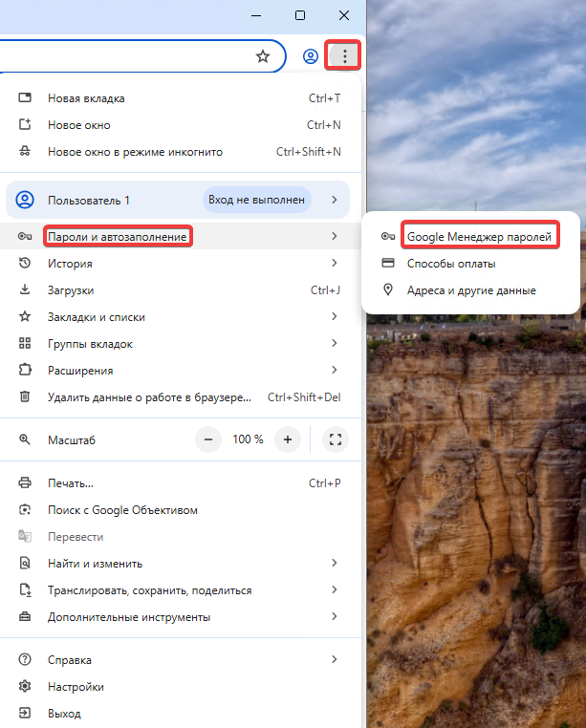Click the three-dot Chrome menu button
The height and width of the screenshot is (728, 586).
click(x=344, y=56)
